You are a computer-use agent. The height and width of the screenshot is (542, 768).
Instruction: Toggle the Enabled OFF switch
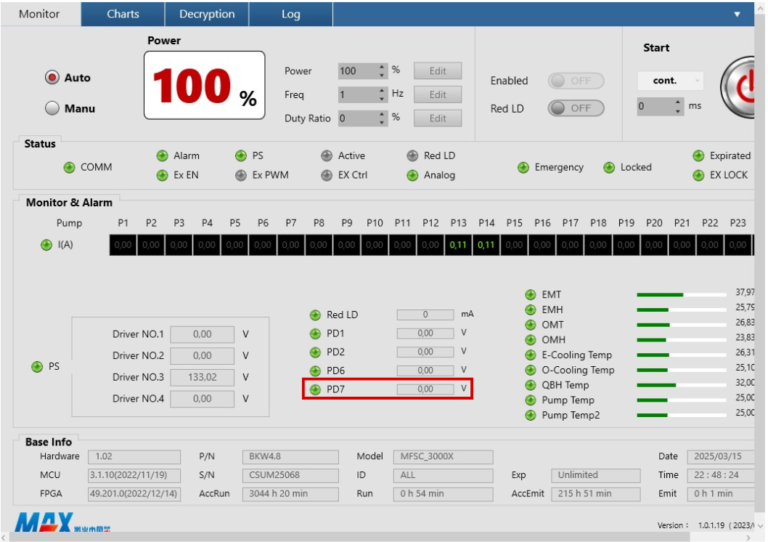575,81
